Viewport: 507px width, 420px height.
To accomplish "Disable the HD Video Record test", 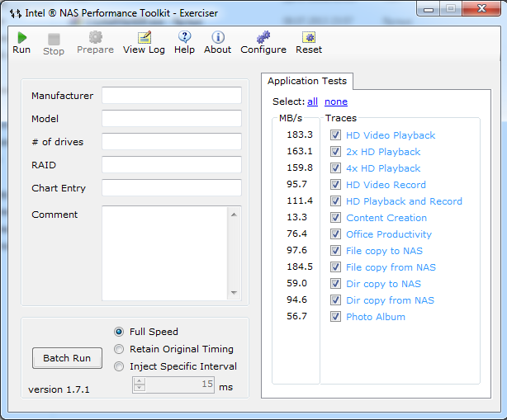I will (x=335, y=185).
